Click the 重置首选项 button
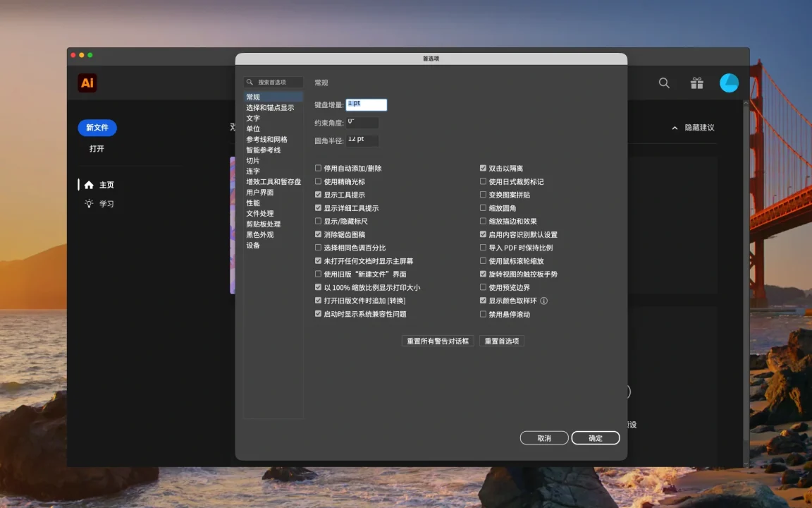The width and height of the screenshot is (812, 508). (x=502, y=341)
